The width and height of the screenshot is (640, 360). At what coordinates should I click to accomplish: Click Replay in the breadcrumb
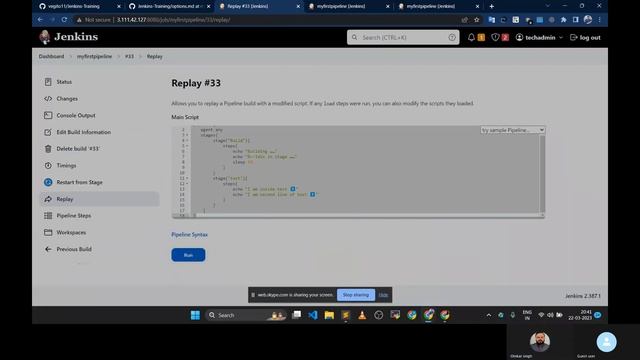(x=155, y=56)
